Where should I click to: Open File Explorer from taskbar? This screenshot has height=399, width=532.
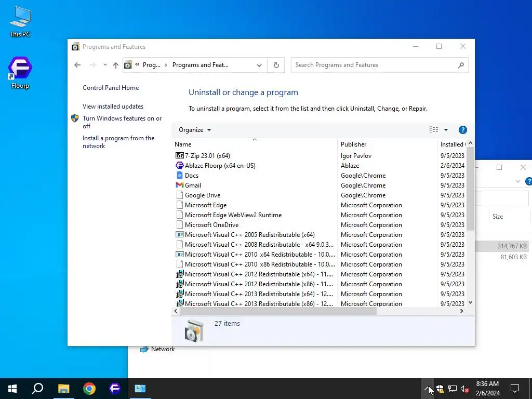point(63,389)
